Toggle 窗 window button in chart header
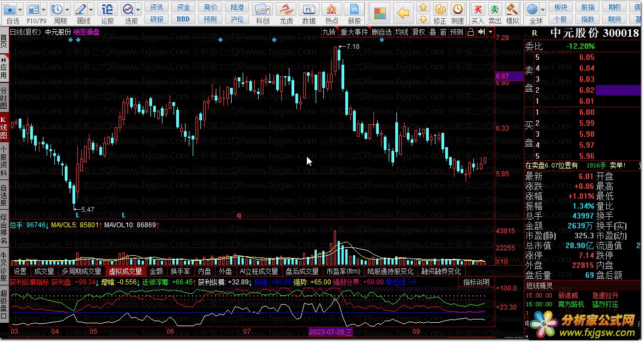Viewport: 644px width, 342px height. point(443,32)
